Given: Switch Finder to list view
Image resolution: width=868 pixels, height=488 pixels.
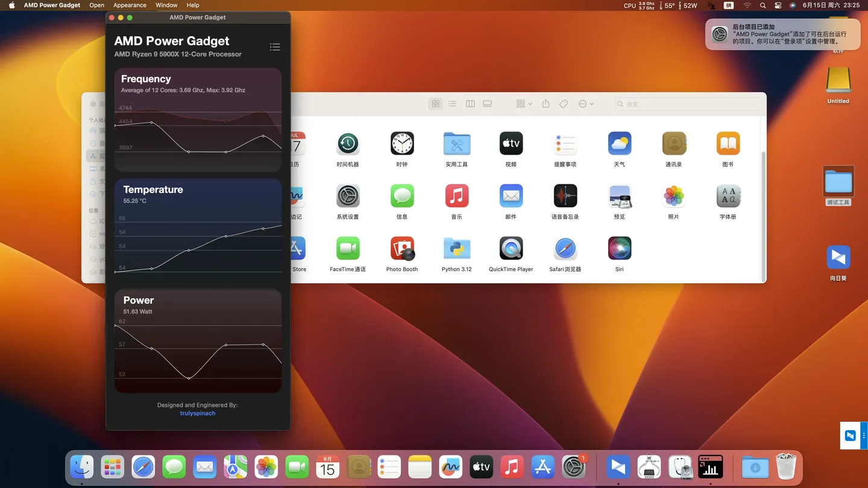Looking at the screenshot, I should point(452,104).
